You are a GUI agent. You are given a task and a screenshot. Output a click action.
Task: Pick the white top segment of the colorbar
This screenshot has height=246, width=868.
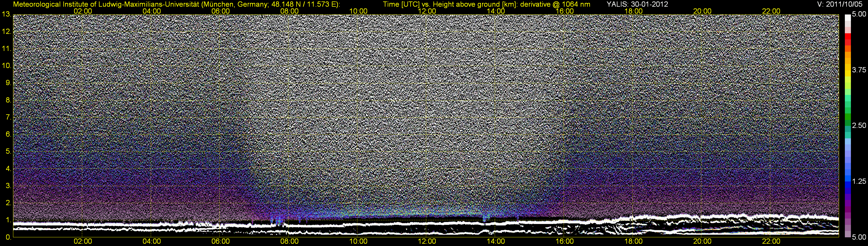tap(848, 18)
